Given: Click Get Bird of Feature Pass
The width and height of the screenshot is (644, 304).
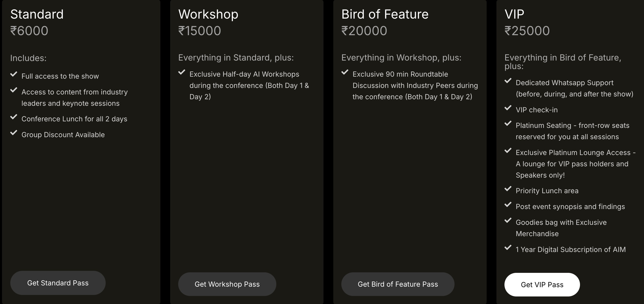Looking at the screenshot, I should (x=398, y=284).
